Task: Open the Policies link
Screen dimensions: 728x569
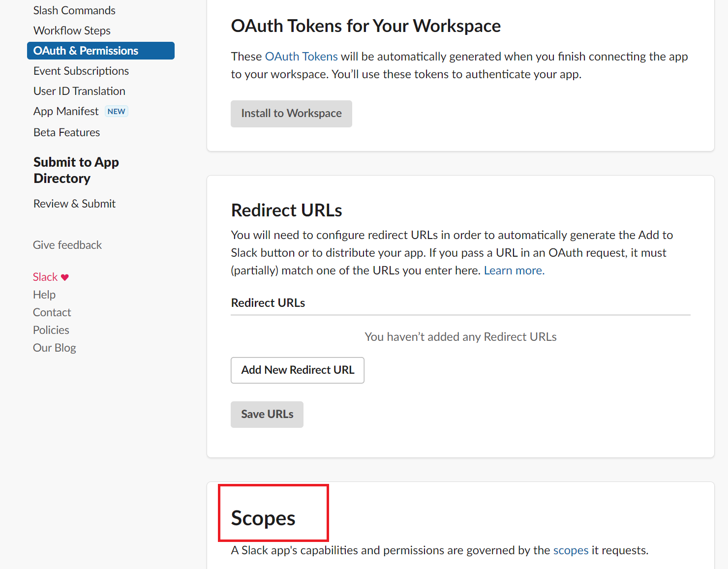Action: coord(51,330)
